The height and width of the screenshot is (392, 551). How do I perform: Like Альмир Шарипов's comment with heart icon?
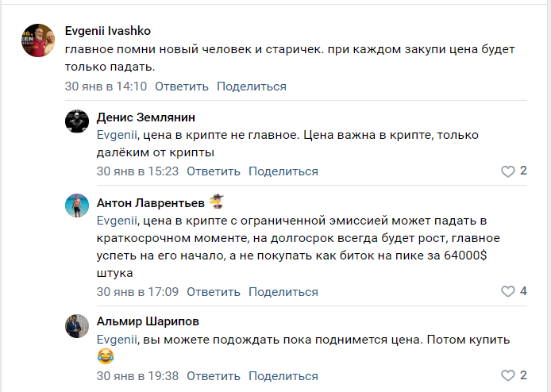click(x=508, y=376)
